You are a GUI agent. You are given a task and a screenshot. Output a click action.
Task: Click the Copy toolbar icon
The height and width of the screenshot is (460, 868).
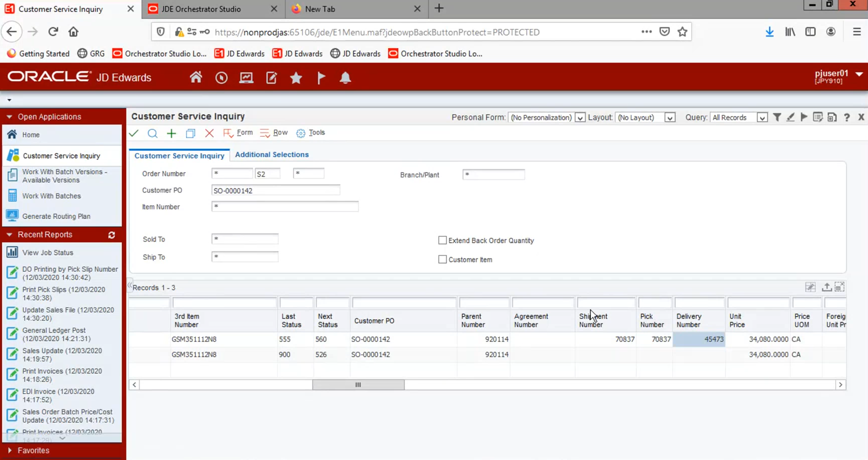point(190,133)
